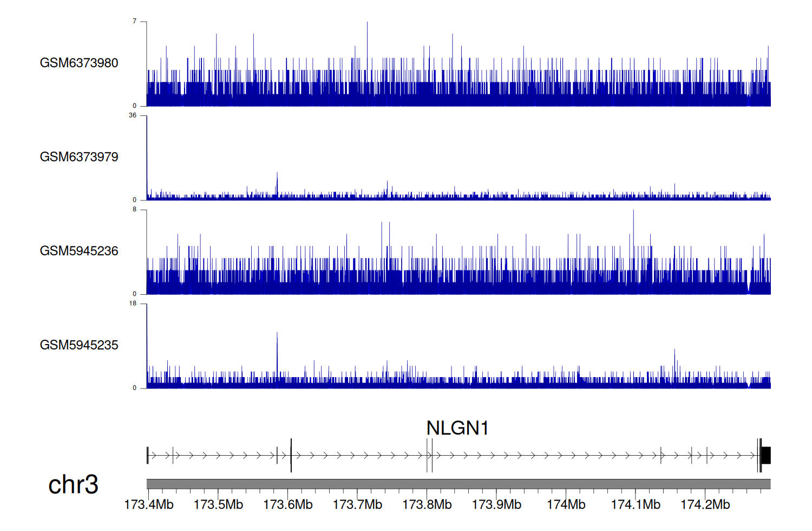
Task: Select the 173.9Mb coordinate label
Action: tap(496, 504)
